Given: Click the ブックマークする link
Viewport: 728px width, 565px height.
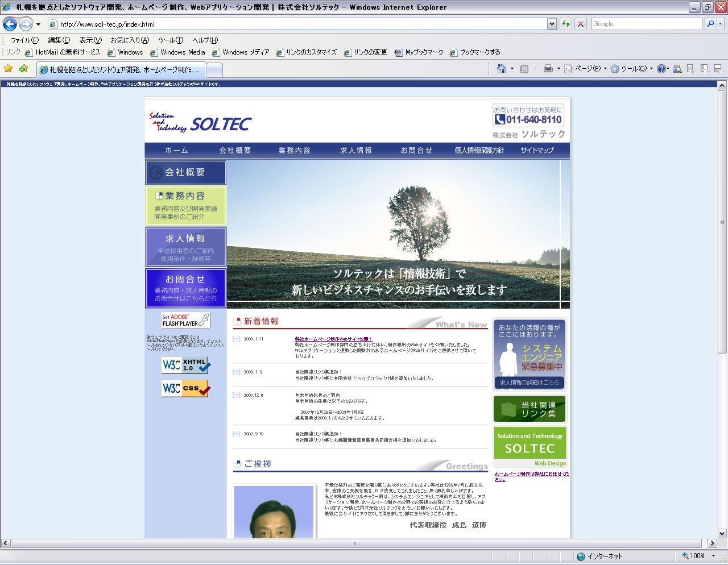Looking at the screenshot, I should (x=475, y=52).
